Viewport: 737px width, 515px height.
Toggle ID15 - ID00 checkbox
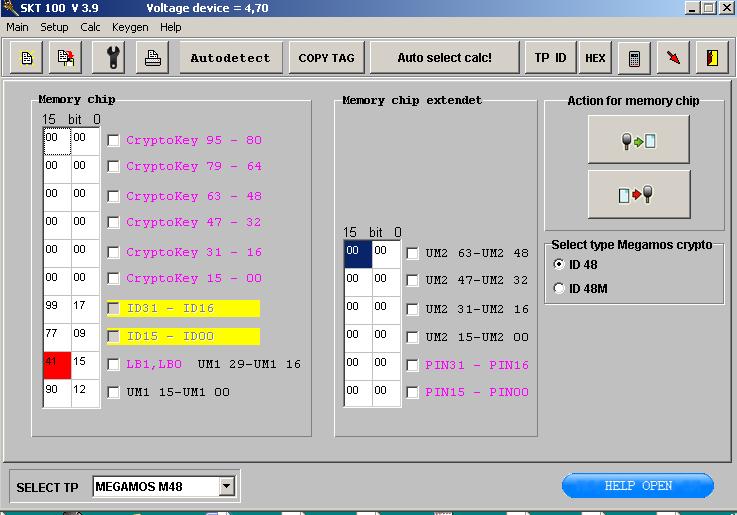point(113,336)
